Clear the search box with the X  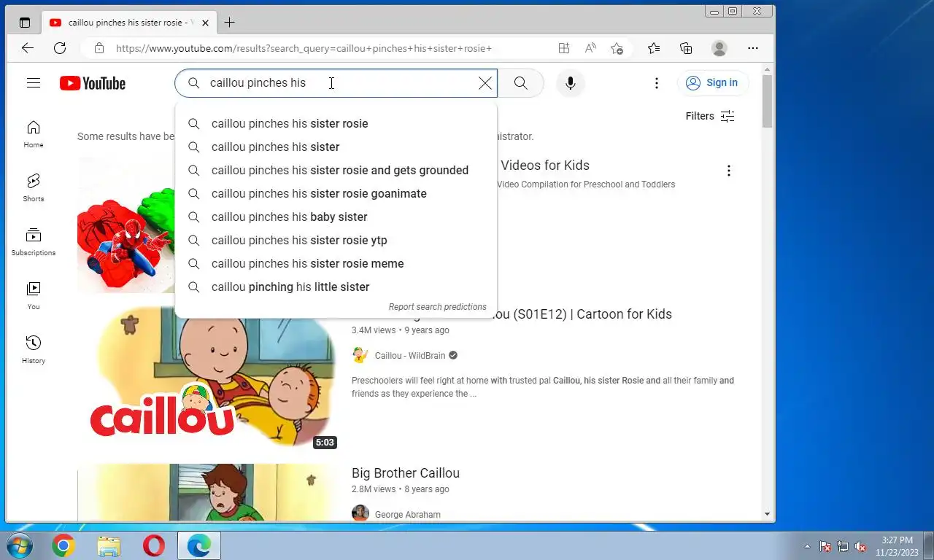(485, 83)
